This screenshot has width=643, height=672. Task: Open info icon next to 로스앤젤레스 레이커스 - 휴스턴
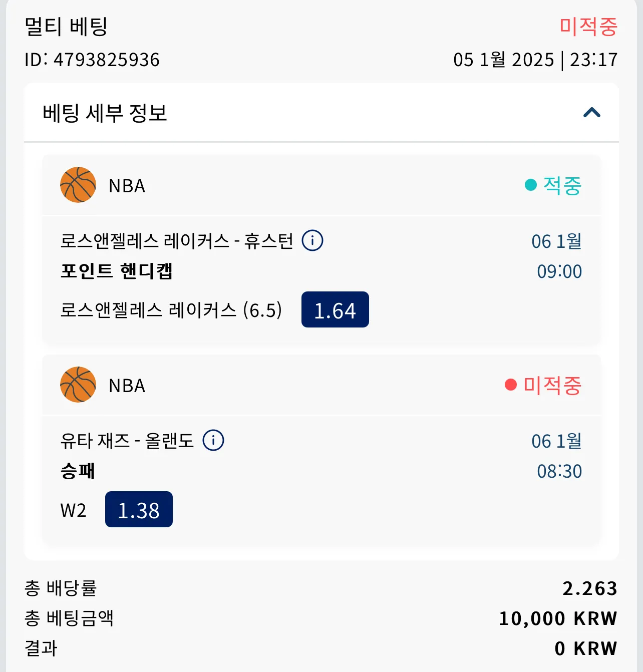(312, 240)
